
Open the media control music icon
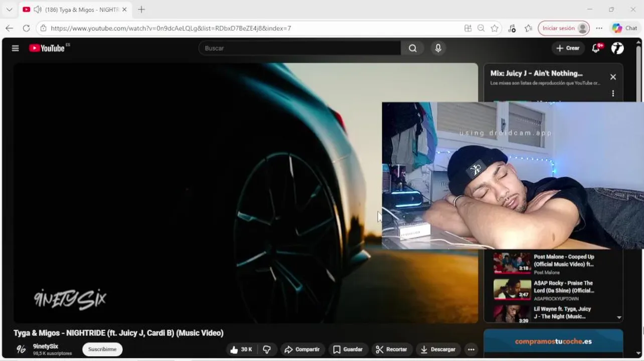pos(512,28)
